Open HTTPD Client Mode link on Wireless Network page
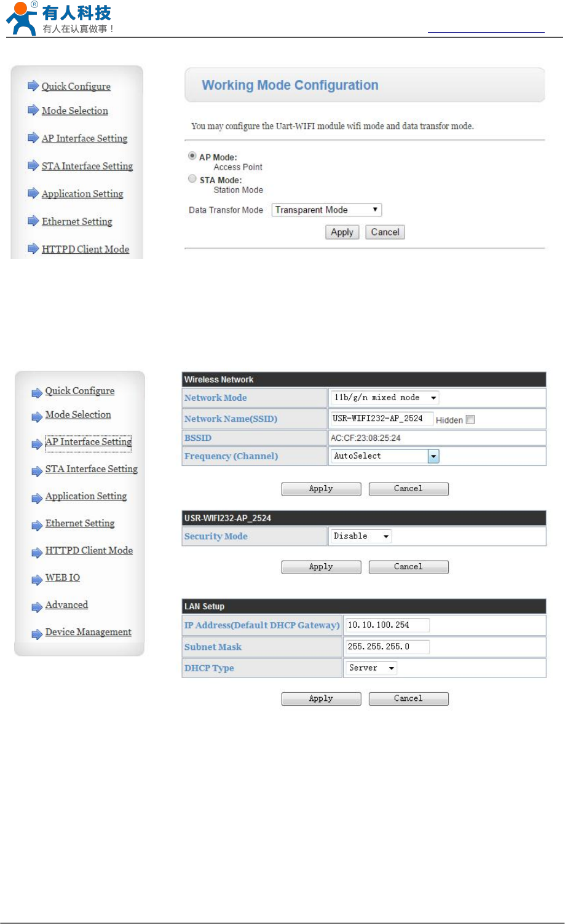The width and height of the screenshot is (565, 924). click(89, 550)
